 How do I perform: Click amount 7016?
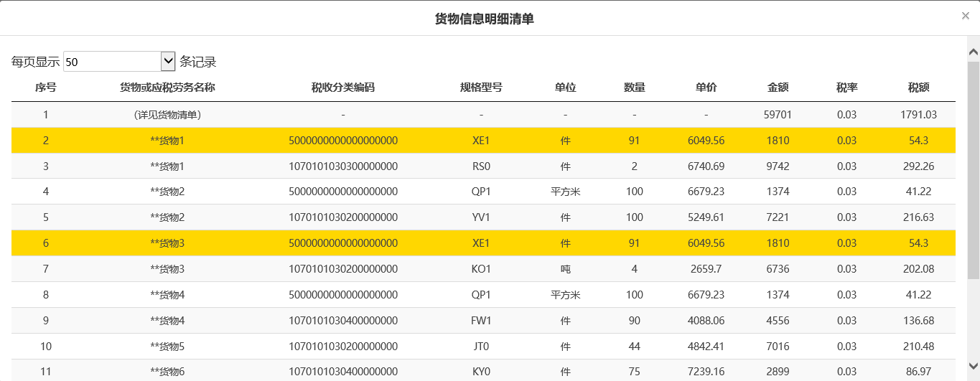778,347
